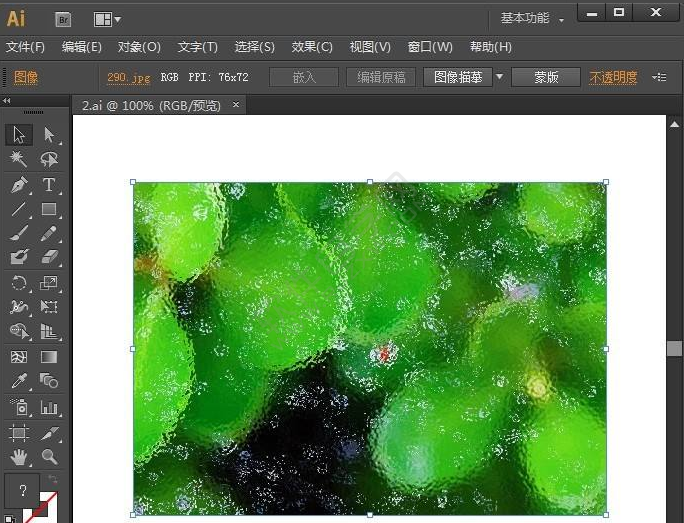Open the Arrange Documents dropdown
Screen dimensions: 684x523
tap(107, 19)
